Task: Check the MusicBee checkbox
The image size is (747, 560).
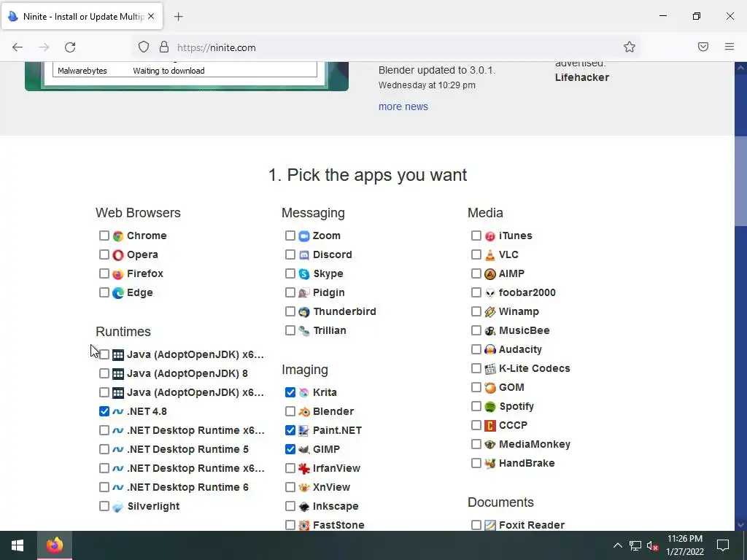Action: coord(476,330)
